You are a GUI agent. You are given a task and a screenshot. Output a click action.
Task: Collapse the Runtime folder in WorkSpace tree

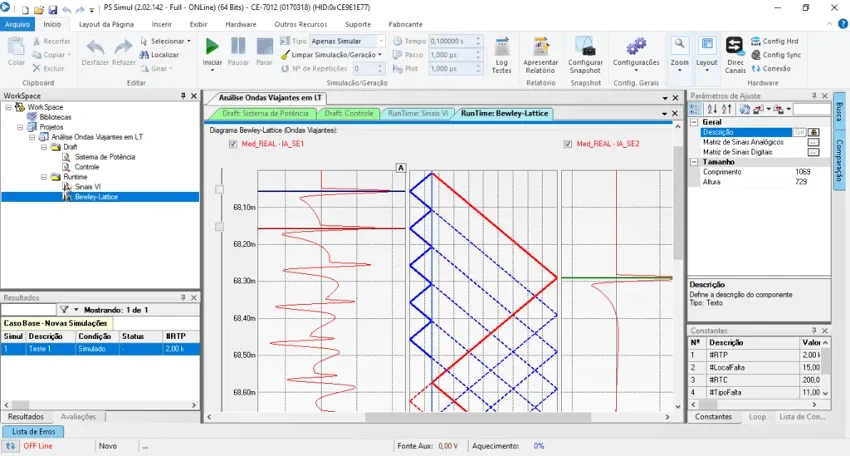[44, 177]
